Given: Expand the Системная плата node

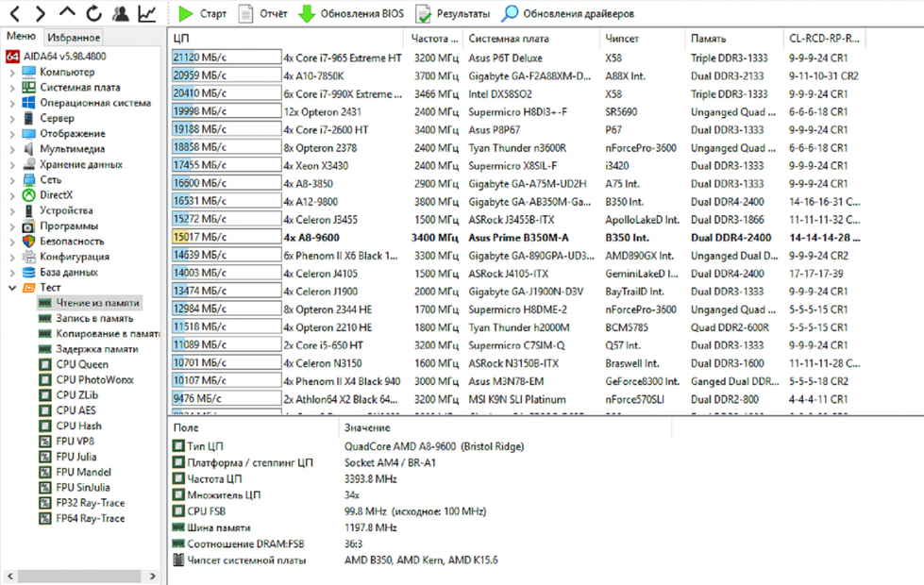Looking at the screenshot, I should (x=11, y=88).
